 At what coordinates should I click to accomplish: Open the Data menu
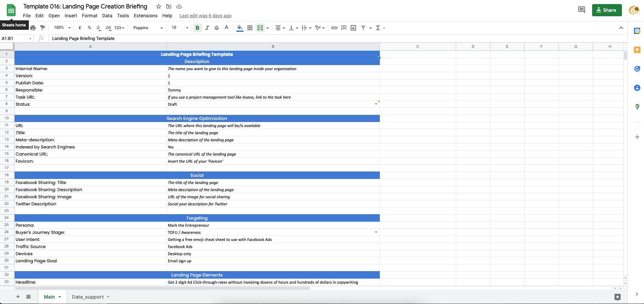pos(107,16)
